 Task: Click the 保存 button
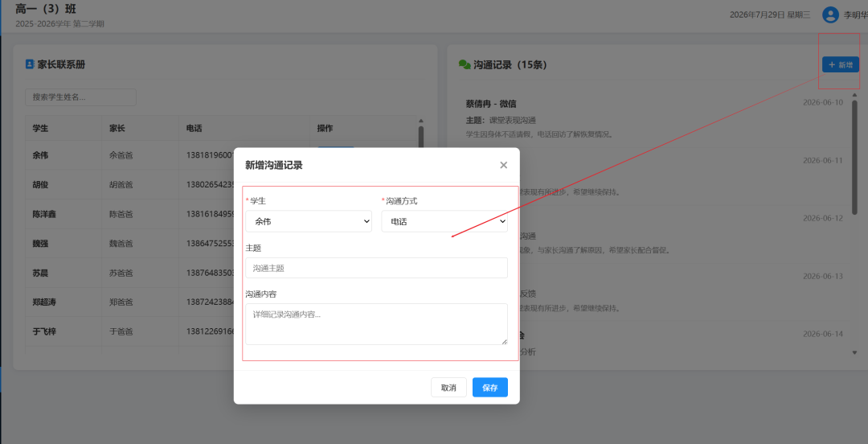coord(490,388)
